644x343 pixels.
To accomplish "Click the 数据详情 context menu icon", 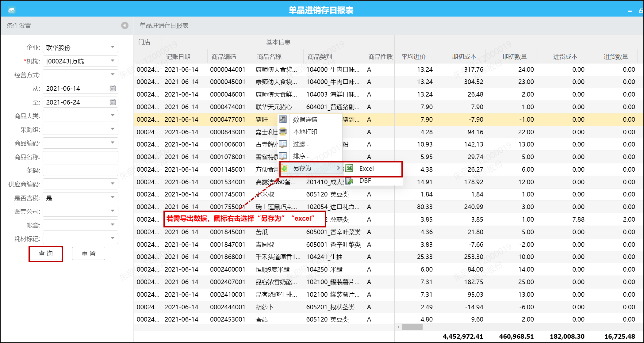I will pyautogui.click(x=283, y=119).
